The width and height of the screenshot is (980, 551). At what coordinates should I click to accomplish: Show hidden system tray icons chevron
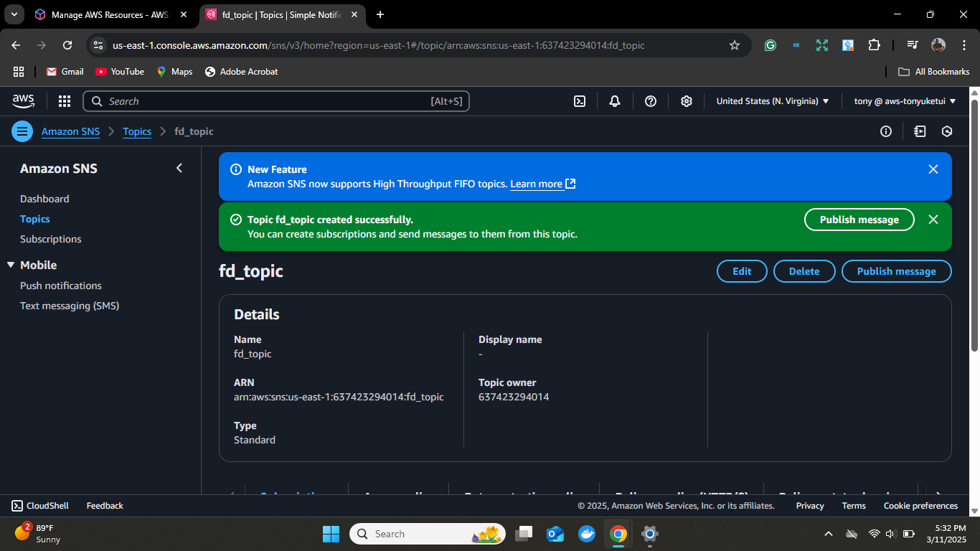829,534
